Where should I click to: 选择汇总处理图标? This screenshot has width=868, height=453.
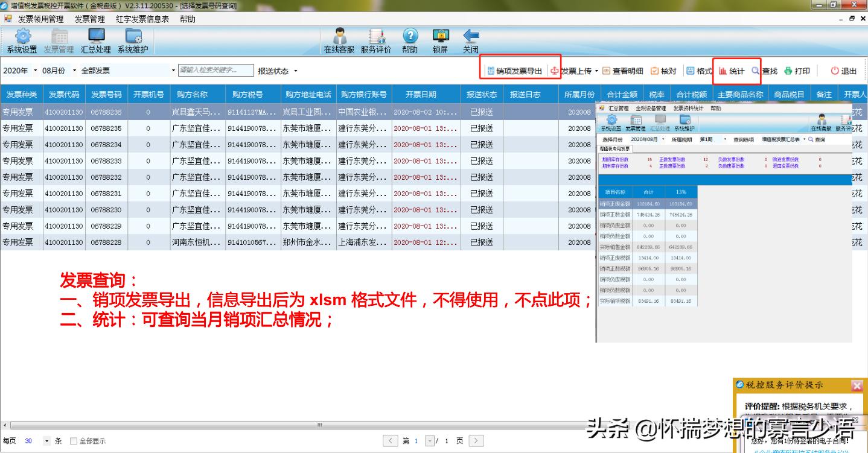pyautogui.click(x=97, y=40)
